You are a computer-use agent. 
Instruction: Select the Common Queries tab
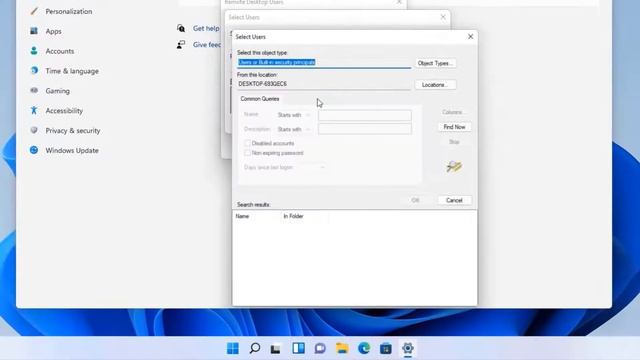[260, 99]
